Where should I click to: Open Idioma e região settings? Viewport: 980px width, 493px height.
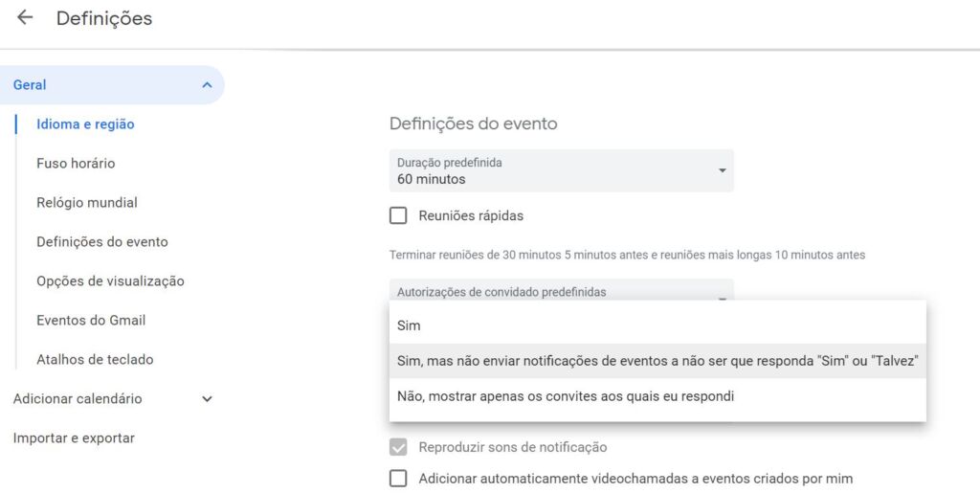(85, 124)
